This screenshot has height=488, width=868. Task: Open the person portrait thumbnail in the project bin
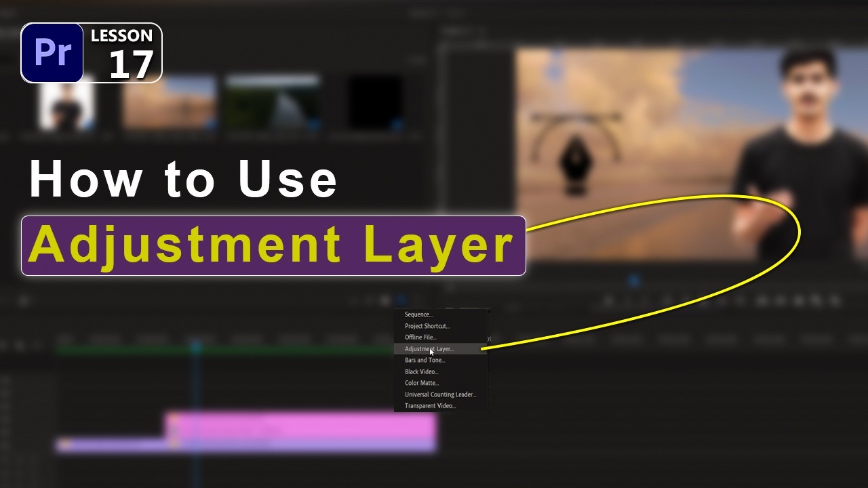tap(66, 103)
